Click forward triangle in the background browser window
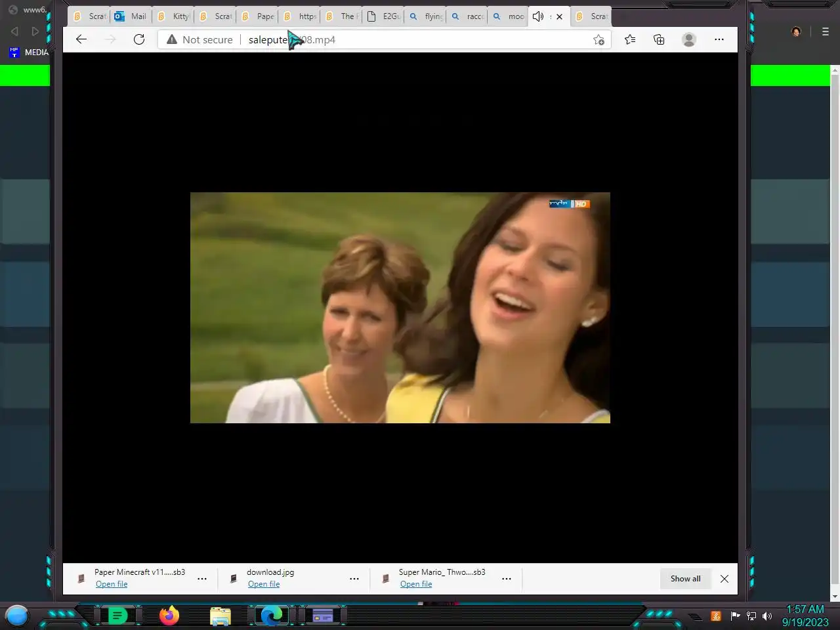The width and height of the screenshot is (840, 630). 35,31
